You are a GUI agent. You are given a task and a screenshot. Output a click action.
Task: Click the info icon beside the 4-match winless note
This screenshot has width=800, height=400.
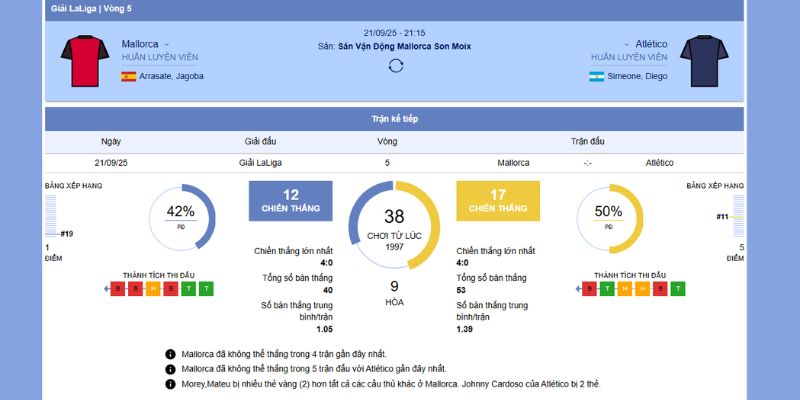(171, 354)
